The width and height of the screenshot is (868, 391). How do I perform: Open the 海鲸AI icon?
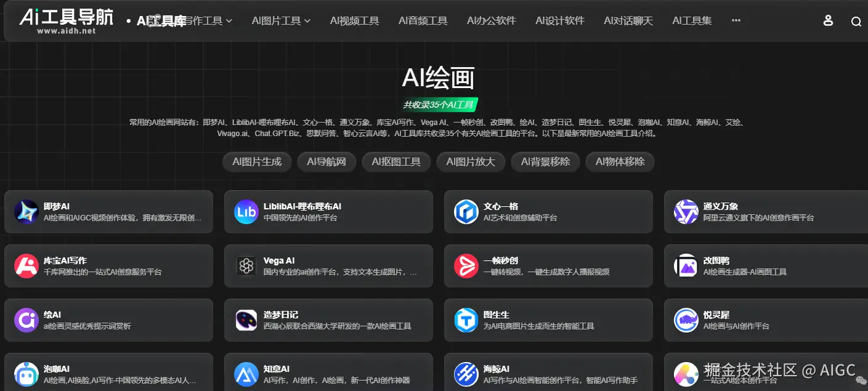click(466, 374)
